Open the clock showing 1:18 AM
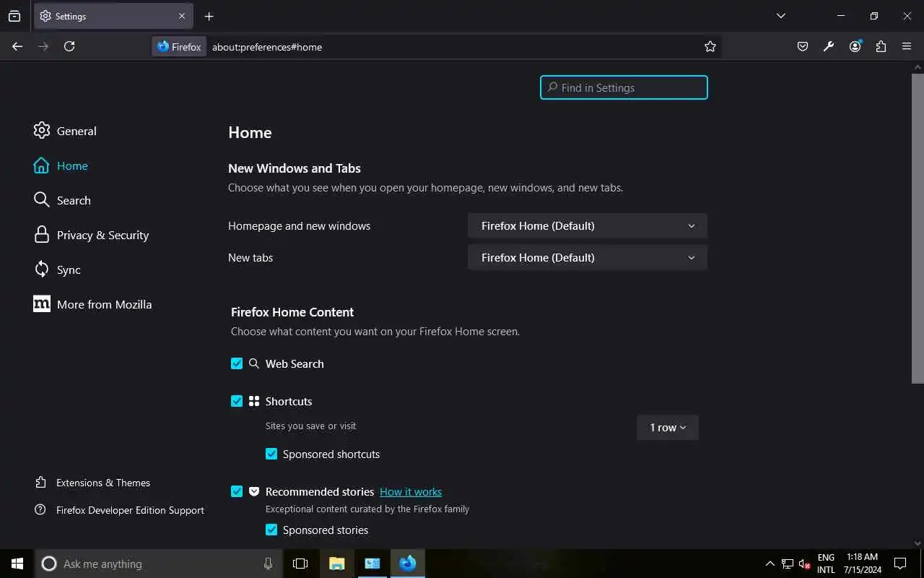Image resolution: width=924 pixels, height=578 pixels. click(862, 564)
